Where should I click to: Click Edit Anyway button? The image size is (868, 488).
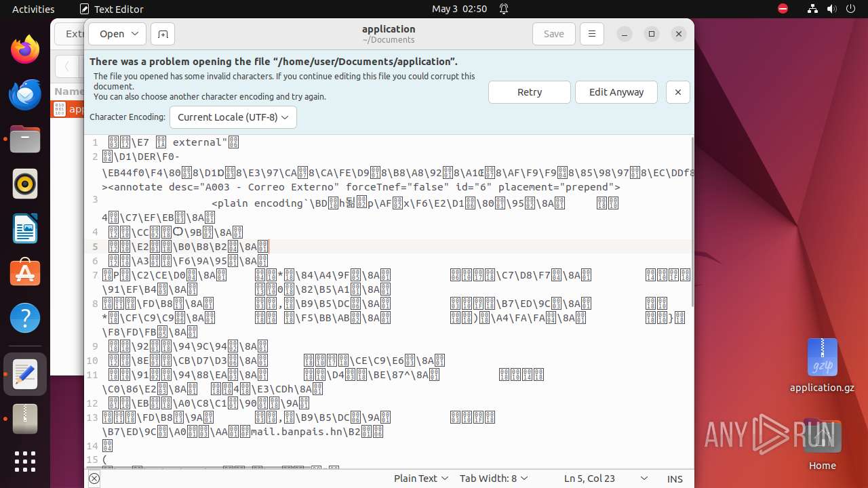[x=616, y=92]
